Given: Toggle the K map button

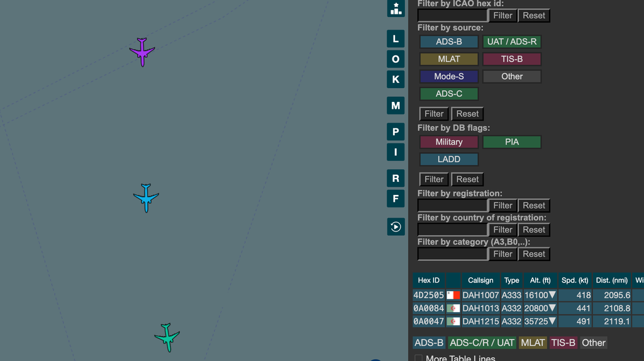Looking at the screenshot, I should (x=396, y=79).
